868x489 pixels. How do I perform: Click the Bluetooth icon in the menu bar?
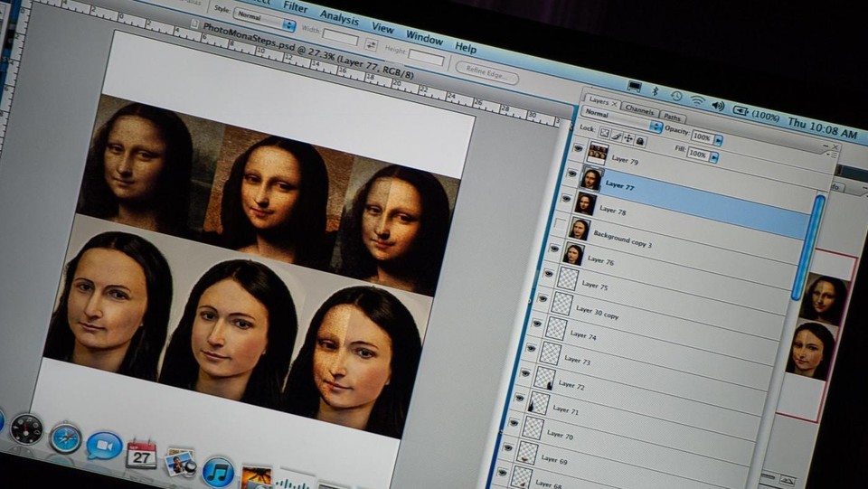(656, 90)
